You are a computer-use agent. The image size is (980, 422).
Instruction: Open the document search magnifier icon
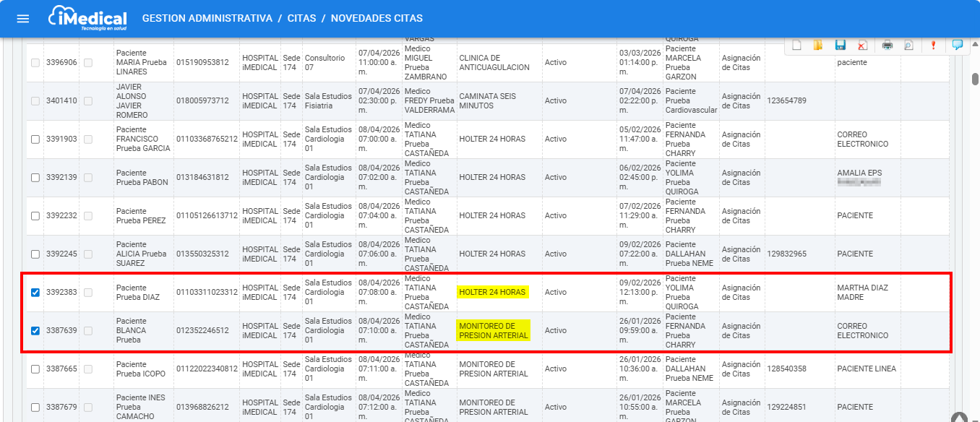[908, 46]
